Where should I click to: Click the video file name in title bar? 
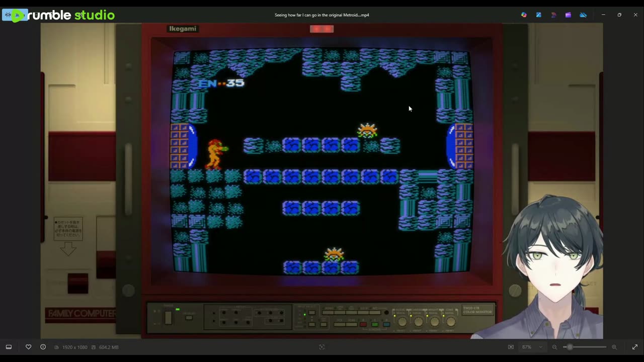point(322,15)
